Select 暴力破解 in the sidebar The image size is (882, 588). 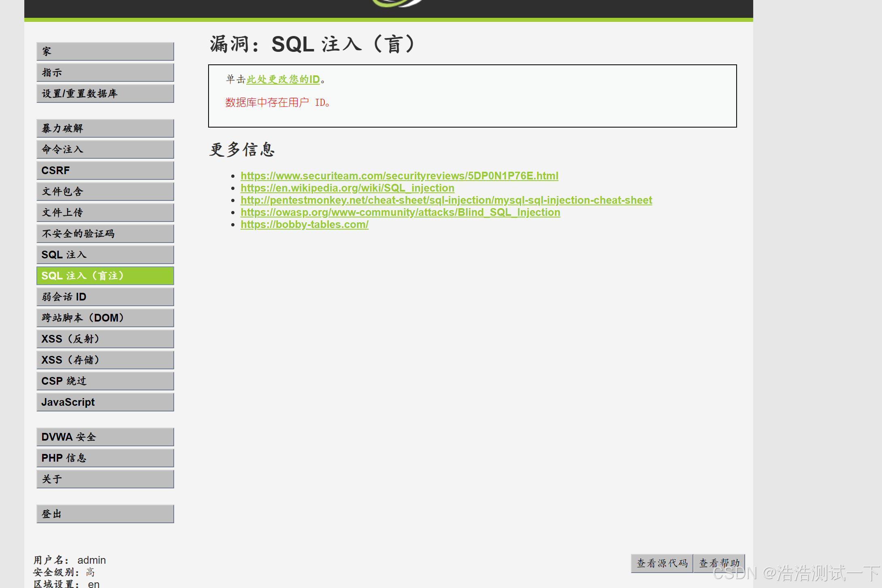[105, 128]
